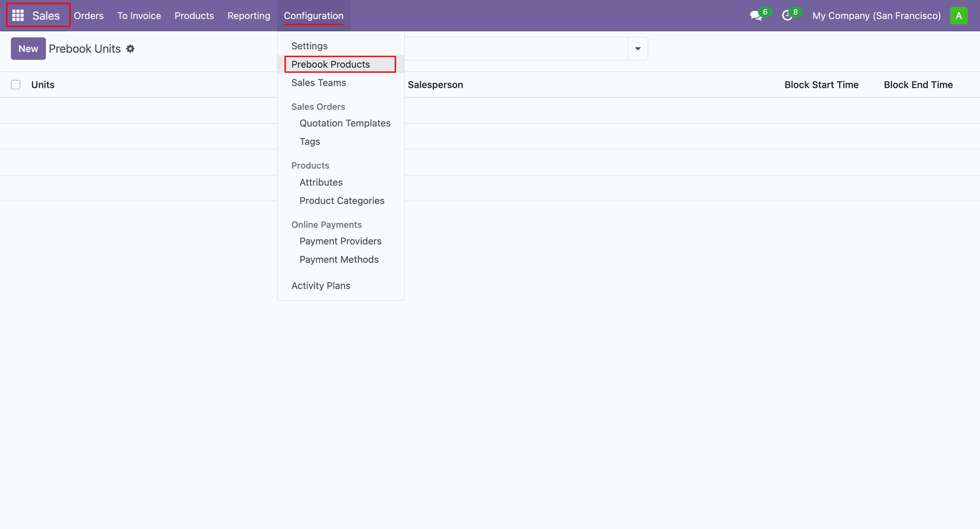Image resolution: width=980 pixels, height=529 pixels.
Task: Collapse the Configuration menu
Action: [313, 16]
